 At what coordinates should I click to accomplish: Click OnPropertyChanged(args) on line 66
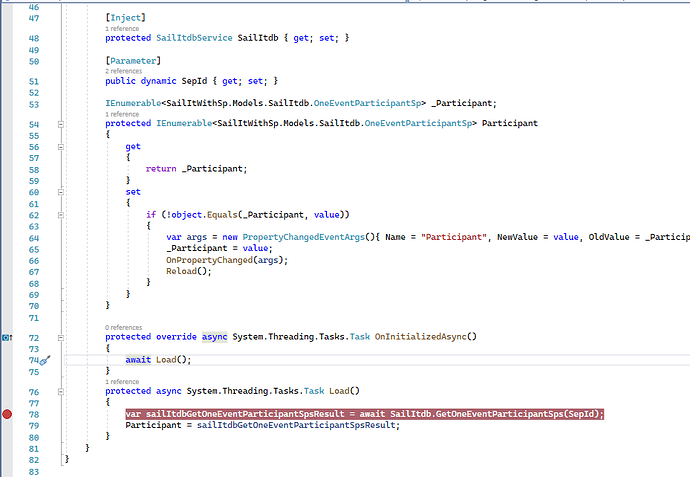coord(225,260)
